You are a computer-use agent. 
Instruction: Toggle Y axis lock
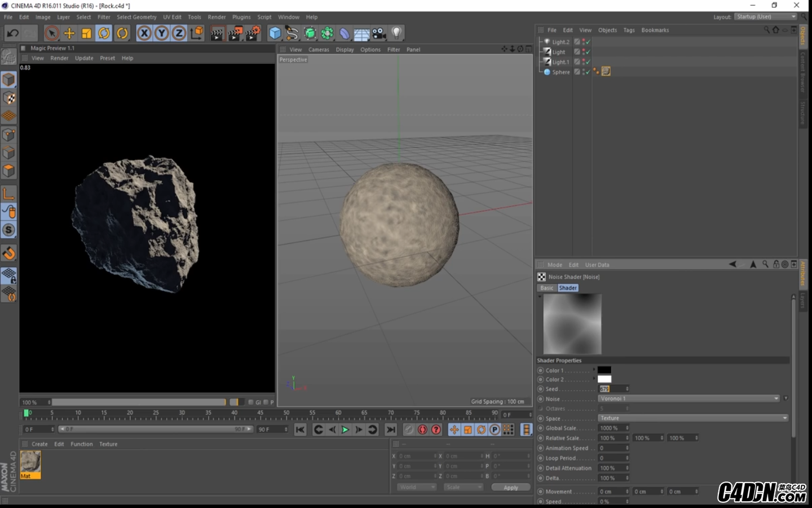pyautogui.click(x=162, y=33)
